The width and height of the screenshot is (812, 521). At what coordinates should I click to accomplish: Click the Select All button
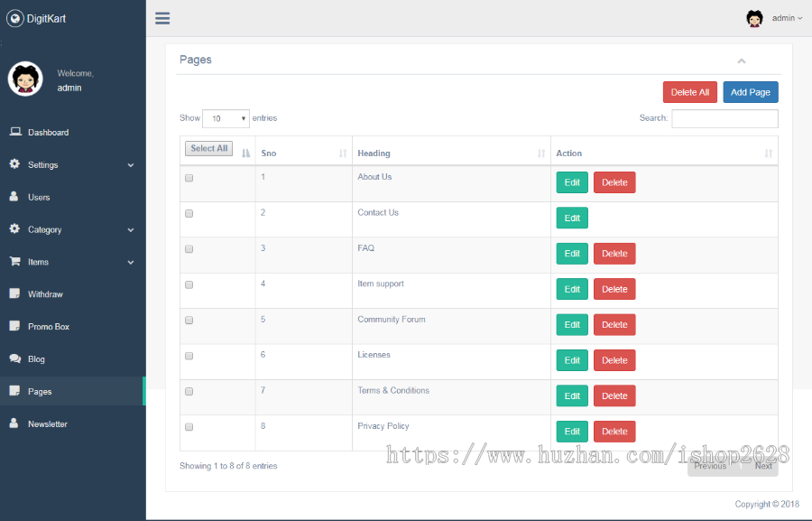pyautogui.click(x=209, y=148)
